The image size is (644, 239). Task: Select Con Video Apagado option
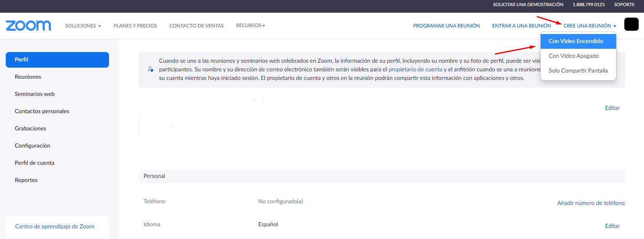tap(578, 56)
